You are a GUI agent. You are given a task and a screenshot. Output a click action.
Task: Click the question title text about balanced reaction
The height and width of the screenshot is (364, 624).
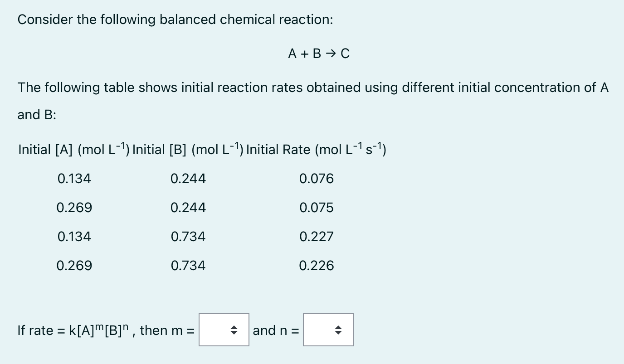[175, 19]
